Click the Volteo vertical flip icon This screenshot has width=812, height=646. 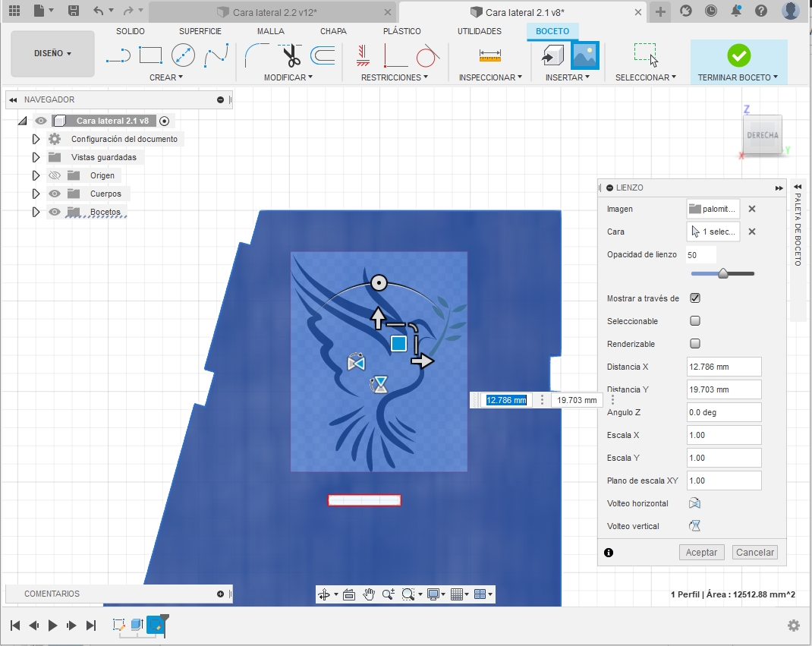click(695, 526)
